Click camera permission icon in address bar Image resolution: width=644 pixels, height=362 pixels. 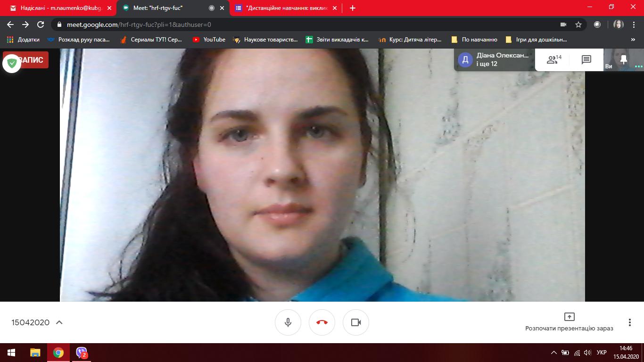point(563,25)
